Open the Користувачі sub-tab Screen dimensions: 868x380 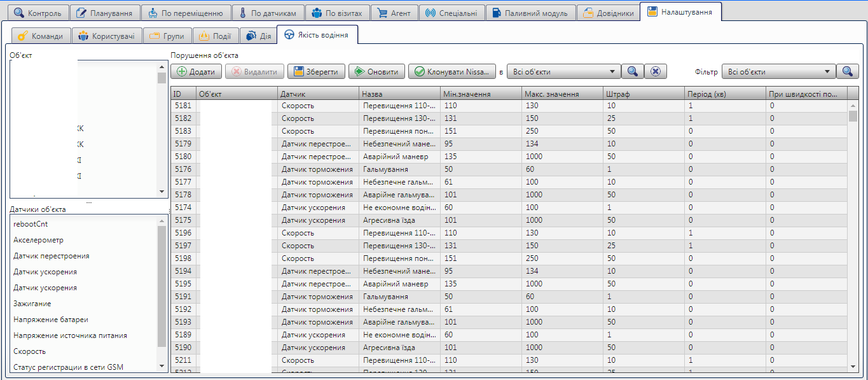pyautogui.click(x=106, y=36)
